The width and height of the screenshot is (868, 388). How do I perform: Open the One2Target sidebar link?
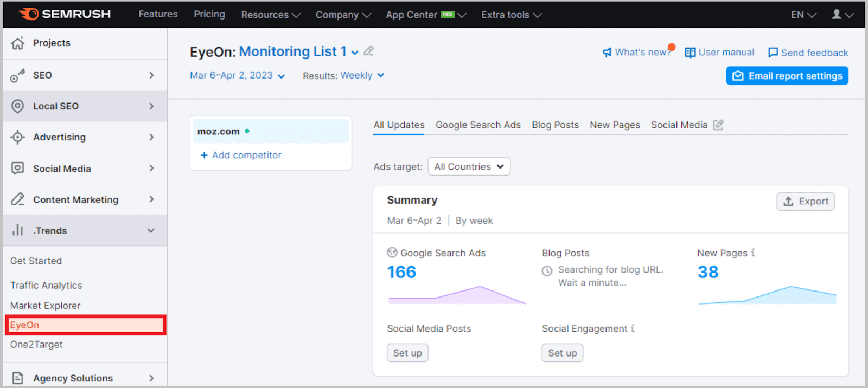coord(36,344)
